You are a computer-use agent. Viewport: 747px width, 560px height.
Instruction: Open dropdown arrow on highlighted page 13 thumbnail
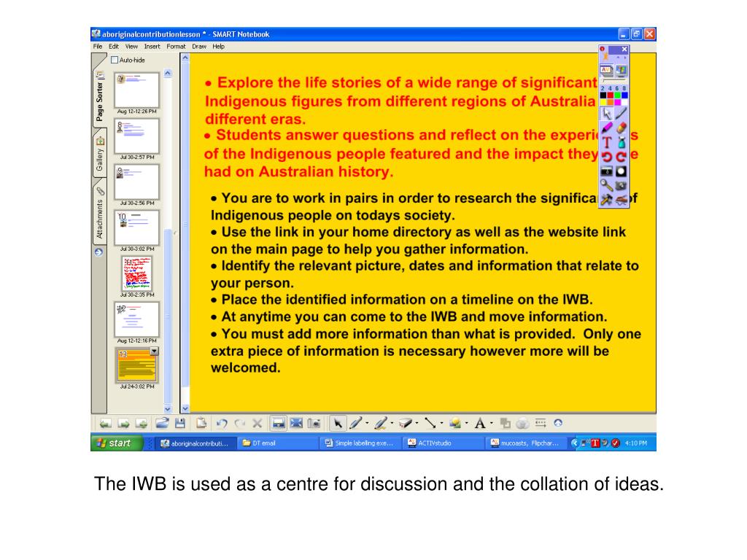(x=154, y=351)
